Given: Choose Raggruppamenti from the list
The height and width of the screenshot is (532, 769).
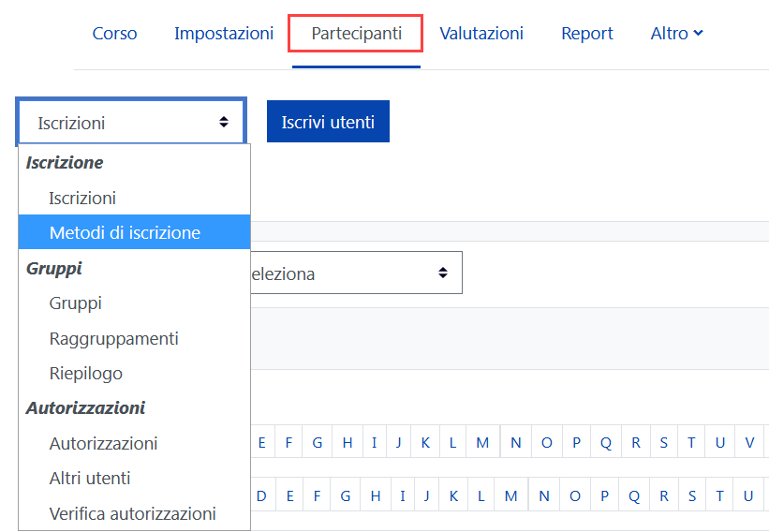Looking at the screenshot, I should (x=134, y=338).
